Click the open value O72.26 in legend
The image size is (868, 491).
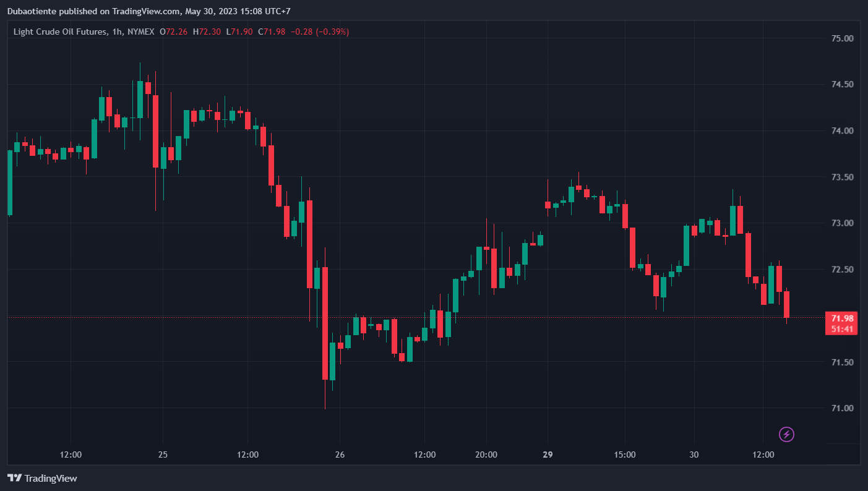tap(174, 32)
